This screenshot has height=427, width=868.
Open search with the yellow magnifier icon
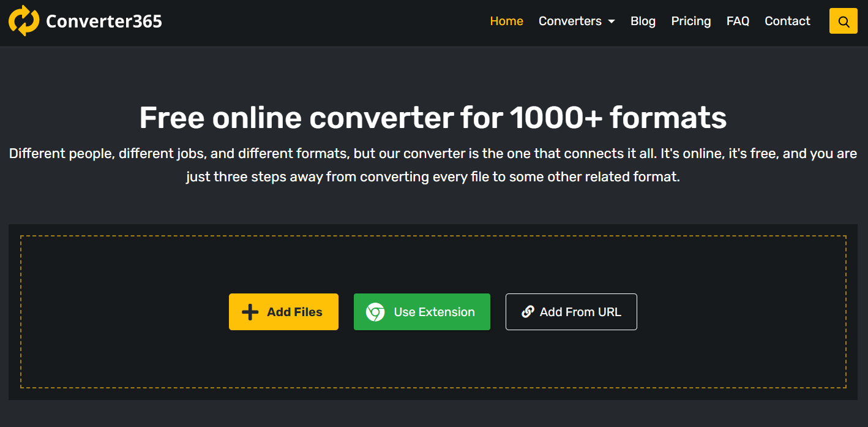tap(843, 21)
